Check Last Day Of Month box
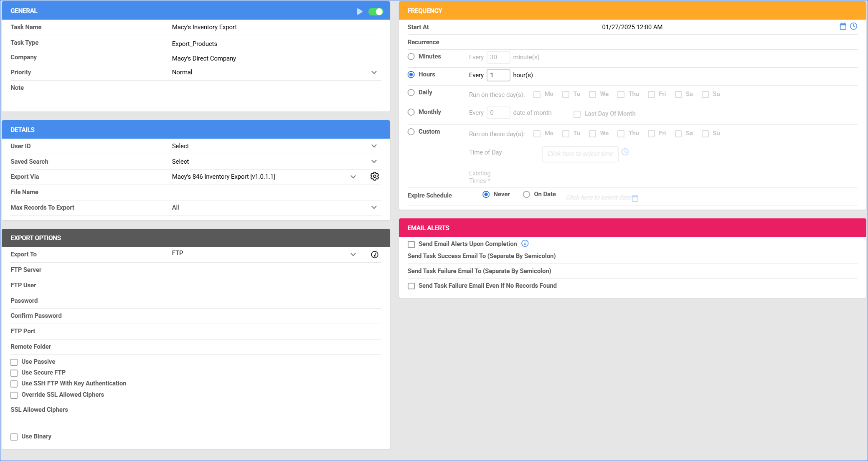The width and height of the screenshot is (868, 461). pyautogui.click(x=577, y=114)
